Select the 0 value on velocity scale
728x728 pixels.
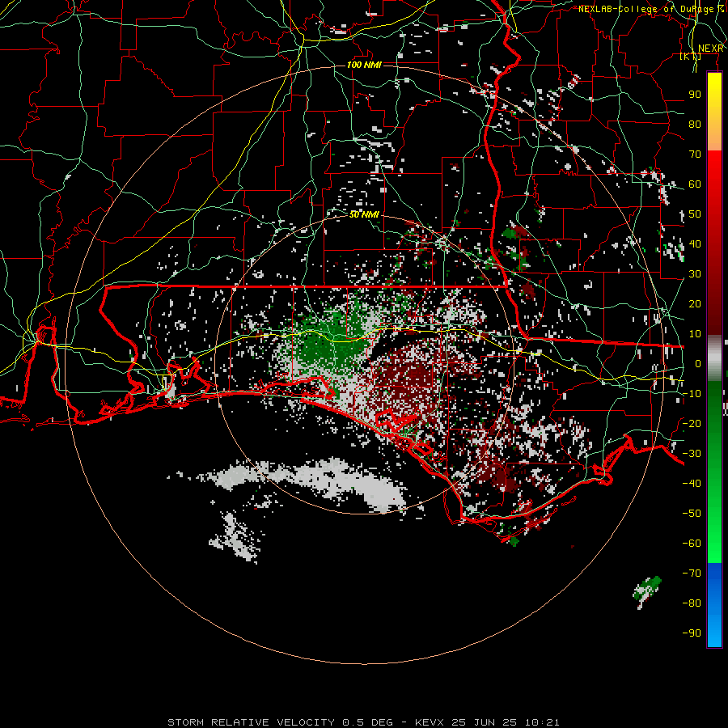(x=698, y=363)
